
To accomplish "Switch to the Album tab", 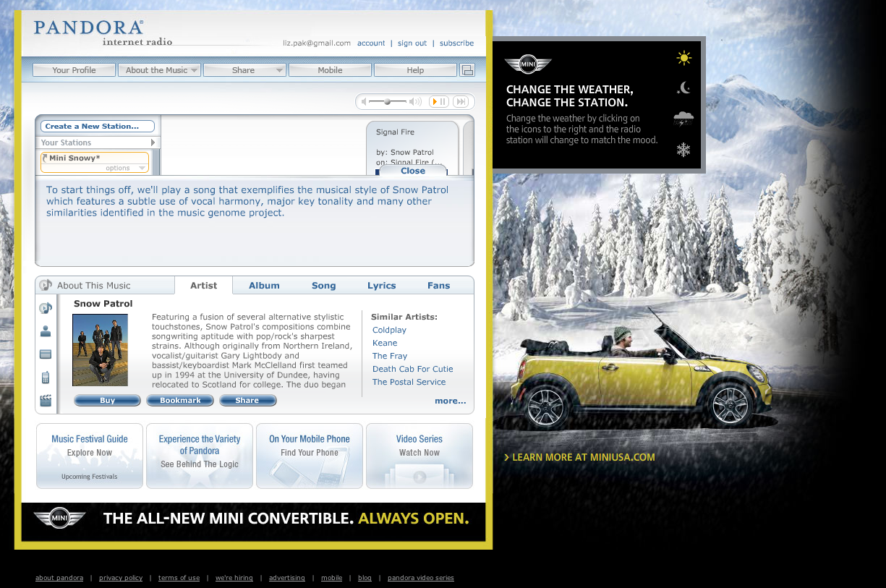I will point(264,286).
